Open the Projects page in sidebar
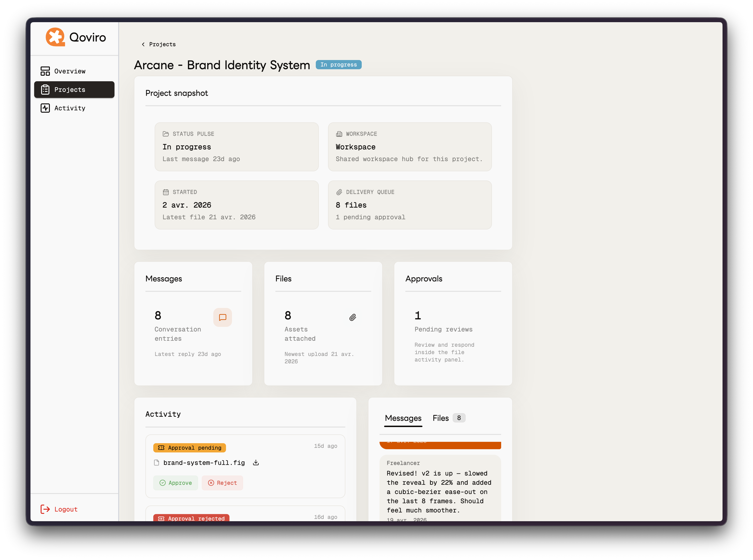The image size is (753, 560). pyautogui.click(x=74, y=90)
